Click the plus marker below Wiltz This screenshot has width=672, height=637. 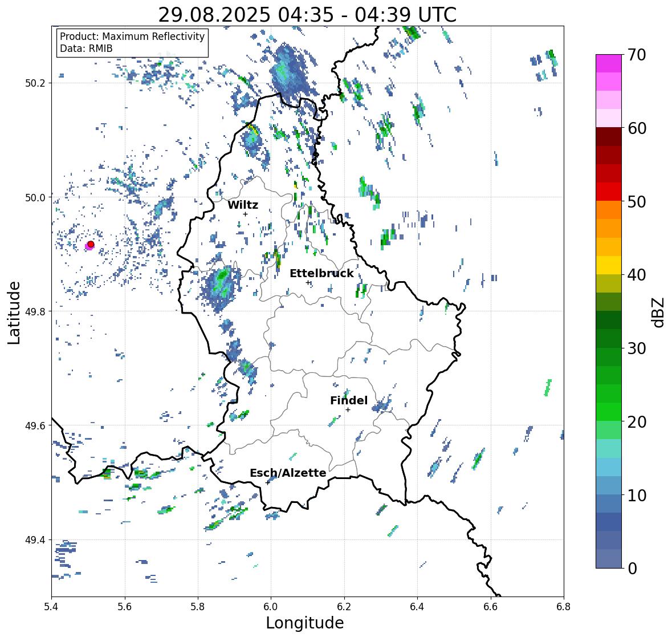(245, 214)
